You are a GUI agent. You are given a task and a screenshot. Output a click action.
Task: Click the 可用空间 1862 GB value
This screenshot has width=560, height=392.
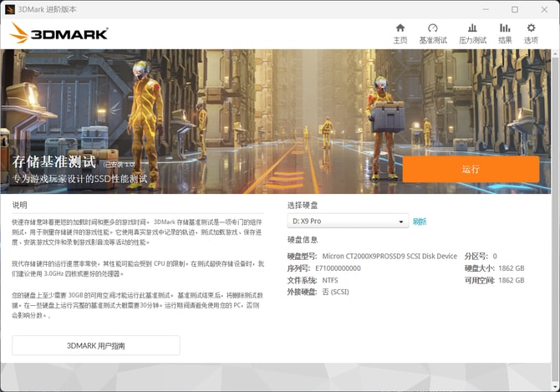coord(509,281)
